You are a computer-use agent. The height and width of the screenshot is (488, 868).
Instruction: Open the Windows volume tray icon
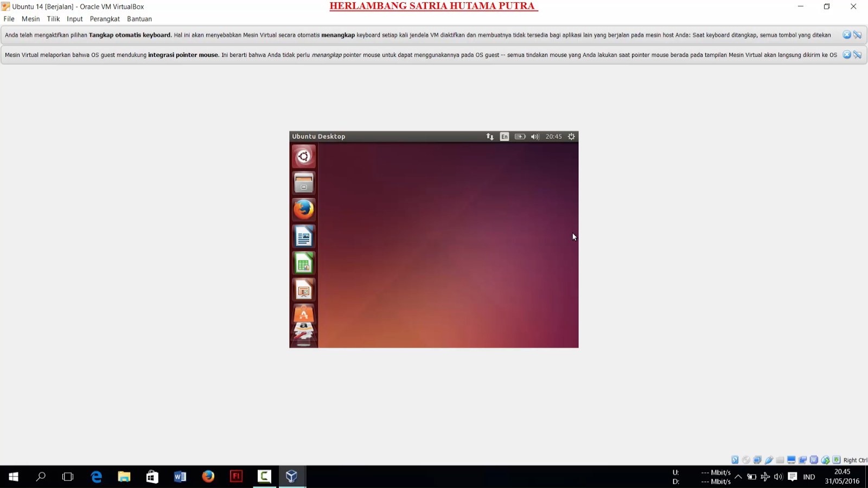[x=778, y=477]
